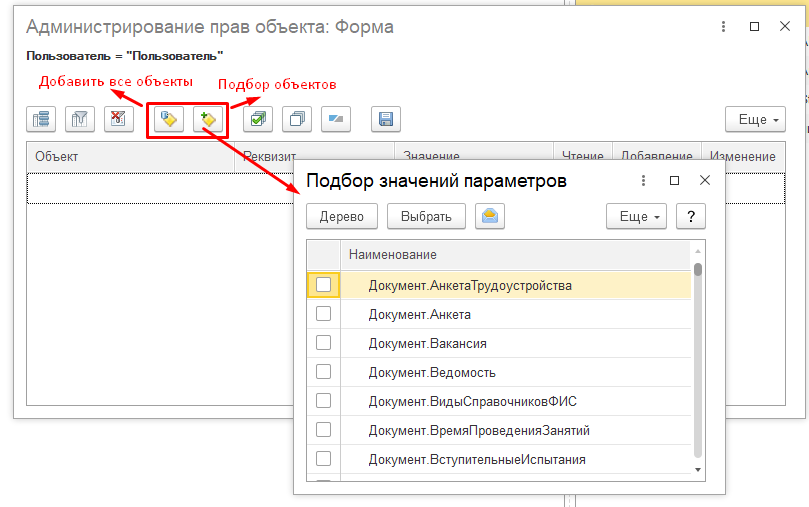Open the Еще dropdown in main toolbar
809x507 pixels.
coord(755,119)
